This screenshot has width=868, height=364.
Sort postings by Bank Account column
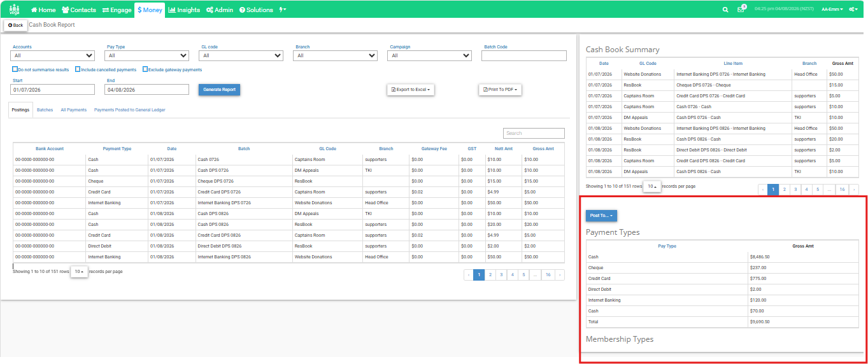[x=50, y=149]
